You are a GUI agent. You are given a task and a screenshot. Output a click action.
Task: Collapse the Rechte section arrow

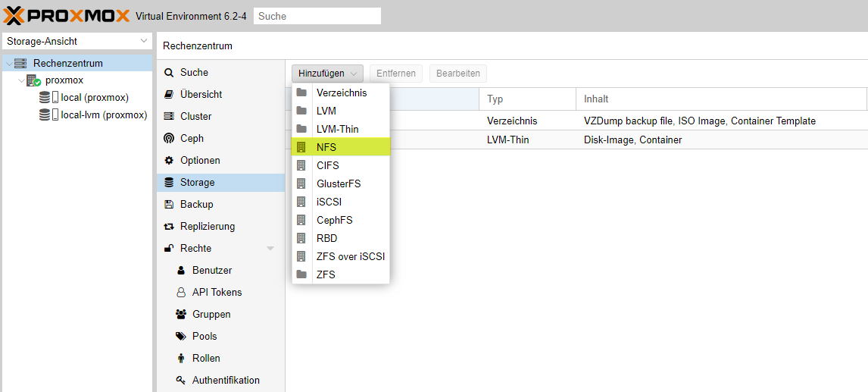click(x=270, y=249)
